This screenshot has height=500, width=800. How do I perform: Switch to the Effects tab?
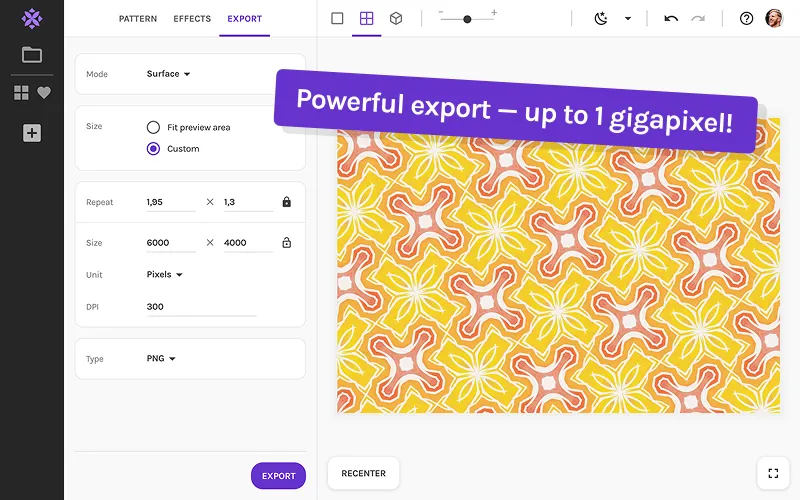tap(192, 19)
